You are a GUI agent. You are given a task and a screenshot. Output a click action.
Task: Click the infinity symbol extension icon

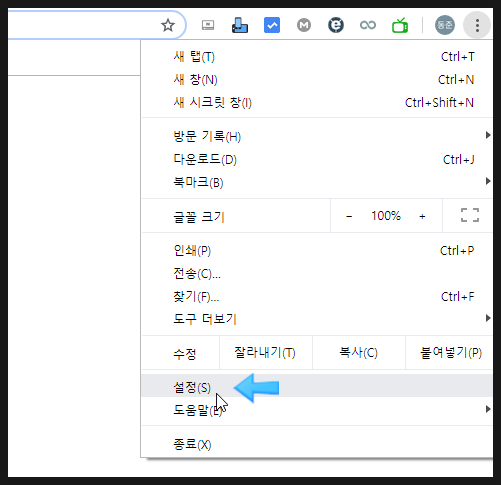tap(368, 25)
